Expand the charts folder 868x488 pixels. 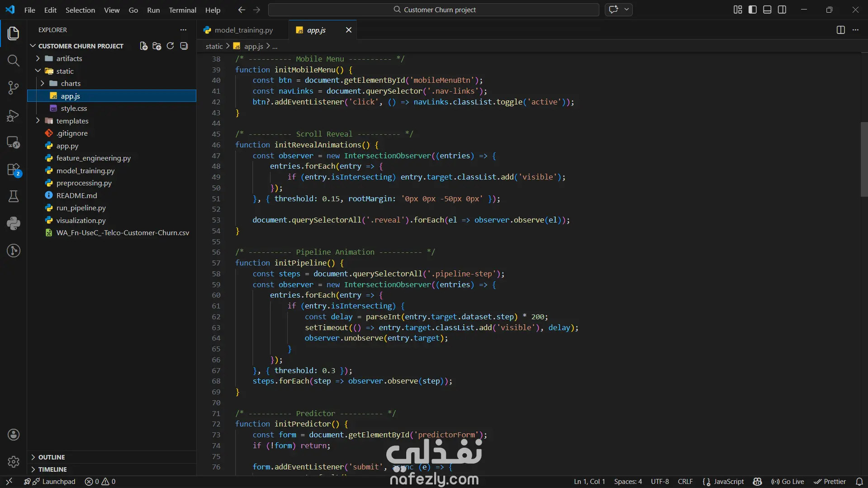pyautogui.click(x=112, y=84)
